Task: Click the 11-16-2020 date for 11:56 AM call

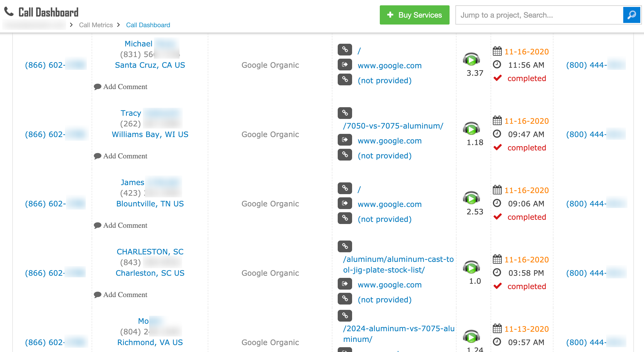Action: coord(527,52)
